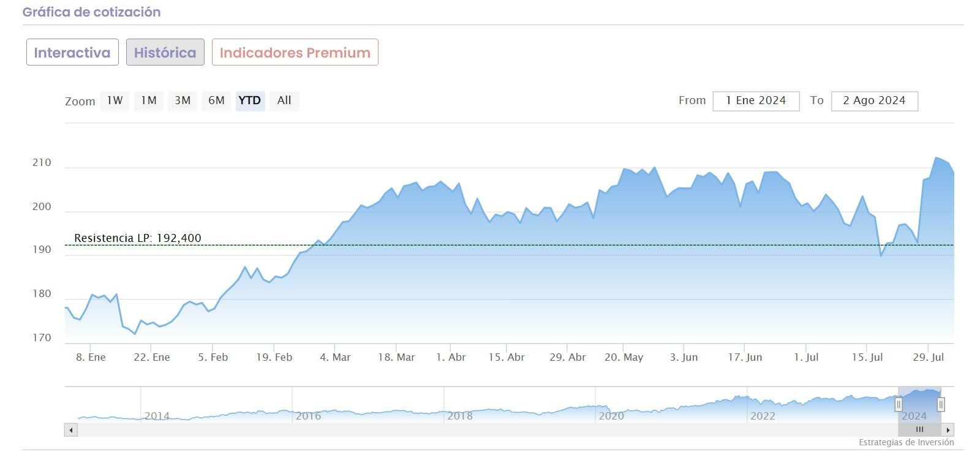Set zoom range to 3M

coord(183,100)
